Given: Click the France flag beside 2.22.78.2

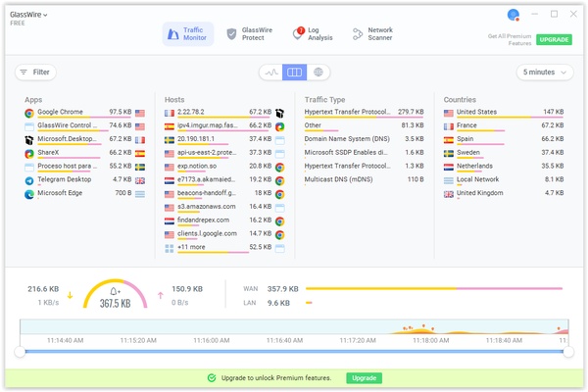Looking at the screenshot, I should point(170,113).
